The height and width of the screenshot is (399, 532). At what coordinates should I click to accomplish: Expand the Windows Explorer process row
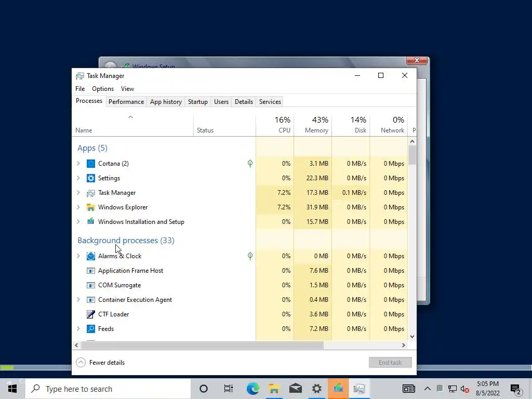(x=78, y=207)
